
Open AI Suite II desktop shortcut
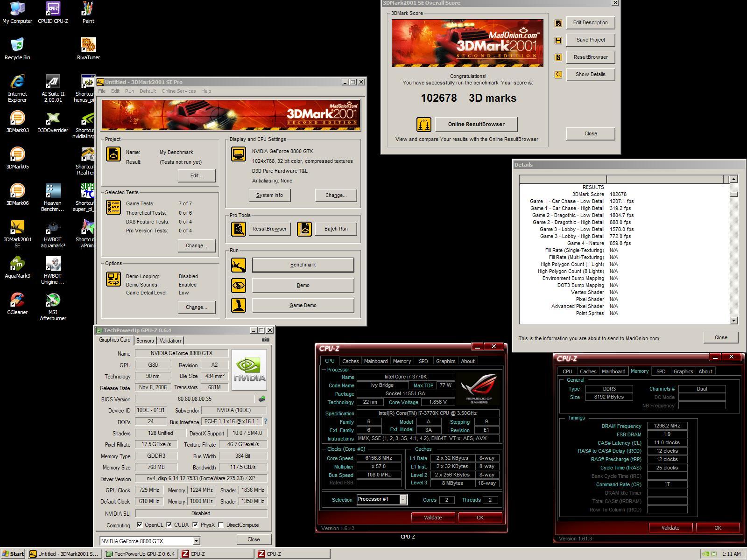53,88
